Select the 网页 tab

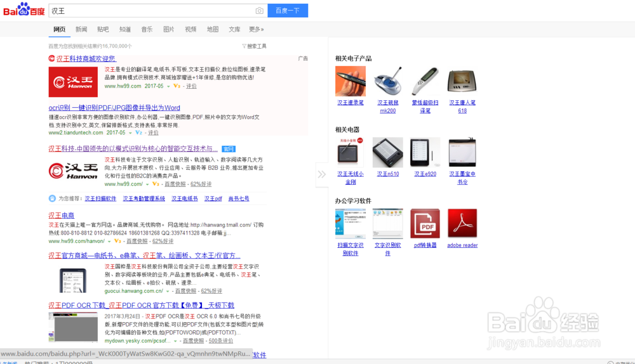click(x=60, y=29)
